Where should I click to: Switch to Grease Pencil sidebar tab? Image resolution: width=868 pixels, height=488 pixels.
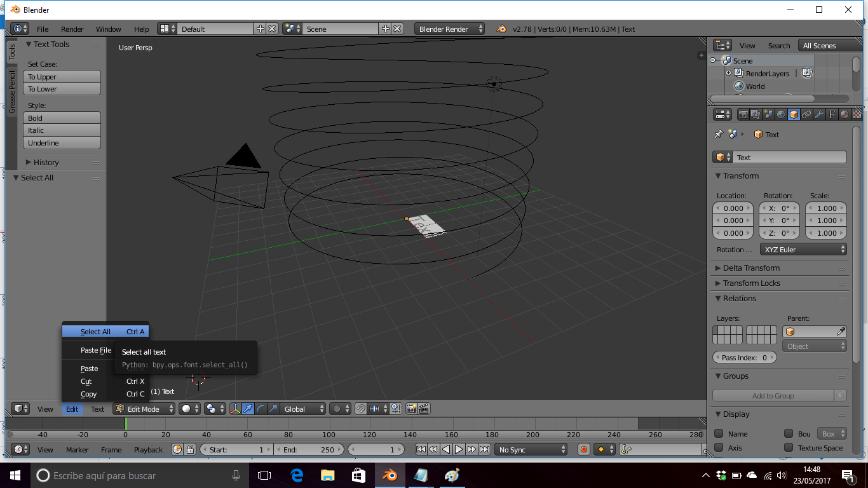pos(11,92)
